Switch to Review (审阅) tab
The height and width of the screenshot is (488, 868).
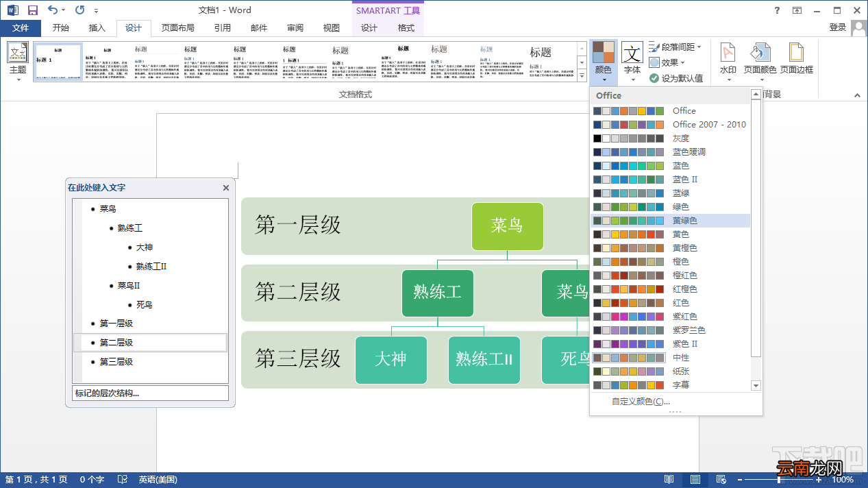pos(295,28)
